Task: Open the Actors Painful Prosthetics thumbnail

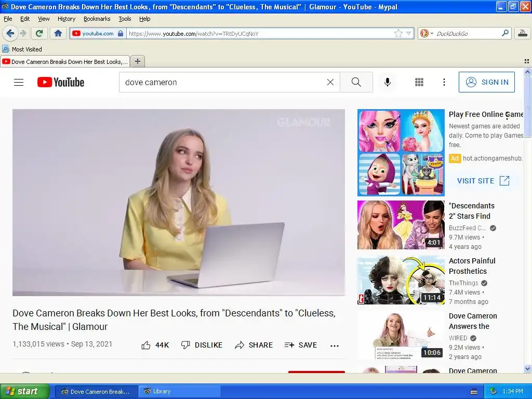Action: pos(401,280)
